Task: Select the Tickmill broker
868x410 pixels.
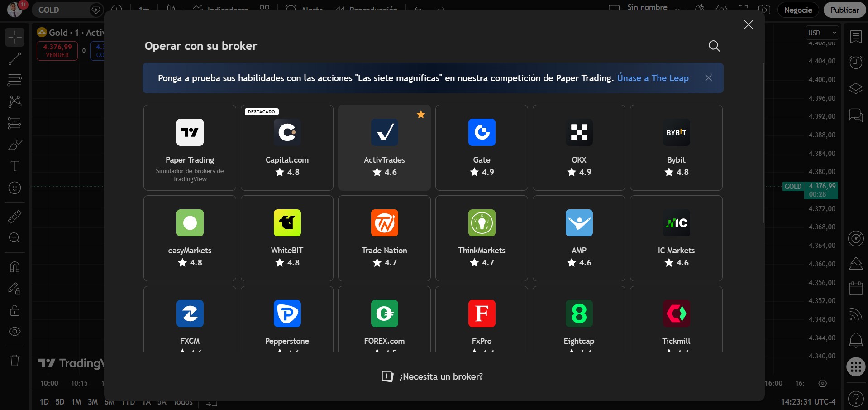Action: point(676,319)
